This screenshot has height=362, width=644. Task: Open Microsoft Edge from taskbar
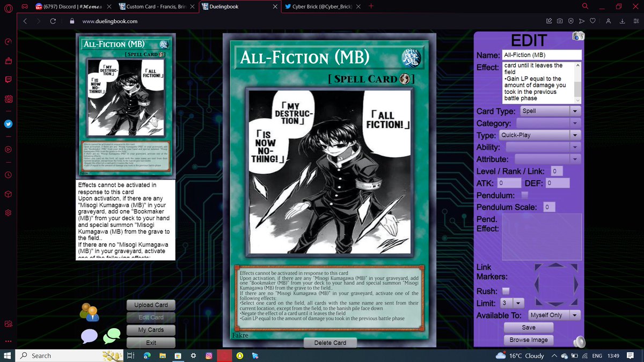click(146, 356)
